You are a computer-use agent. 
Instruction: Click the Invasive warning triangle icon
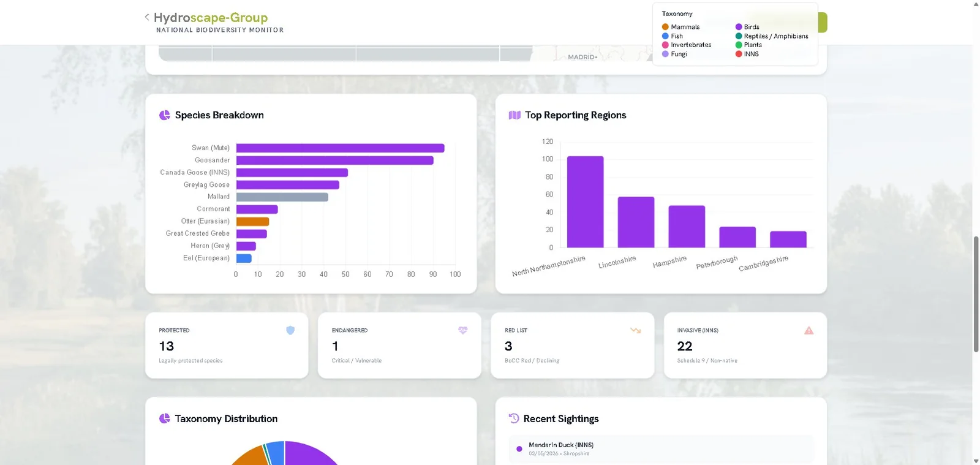(809, 330)
